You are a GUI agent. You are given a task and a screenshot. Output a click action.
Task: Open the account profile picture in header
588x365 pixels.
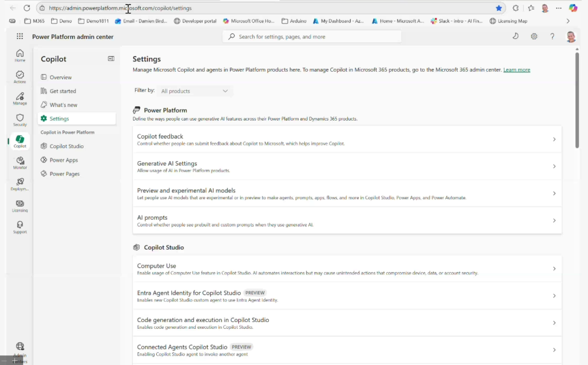point(571,37)
